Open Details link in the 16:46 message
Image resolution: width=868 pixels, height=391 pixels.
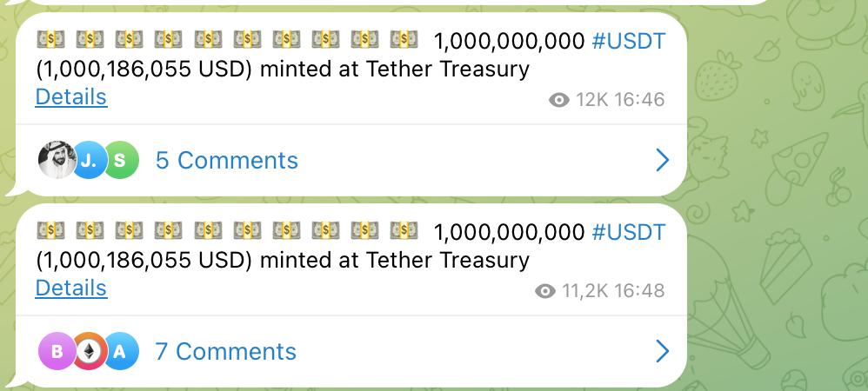pos(71,96)
